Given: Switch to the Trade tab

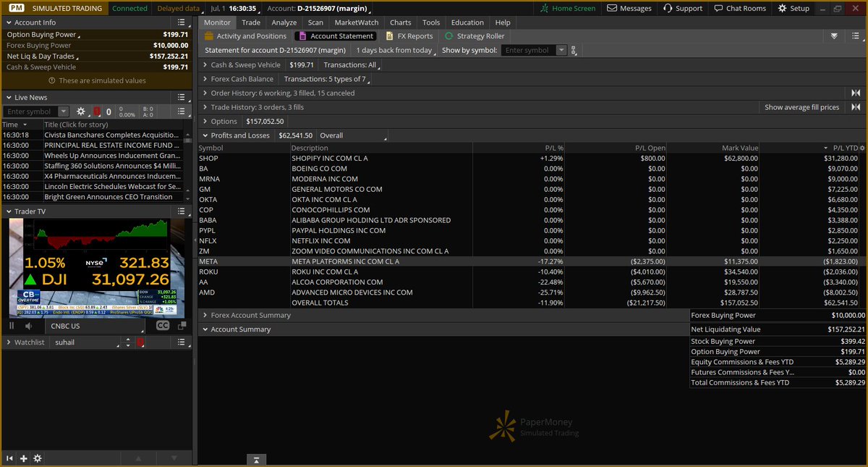Looking at the screenshot, I should coord(251,22).
